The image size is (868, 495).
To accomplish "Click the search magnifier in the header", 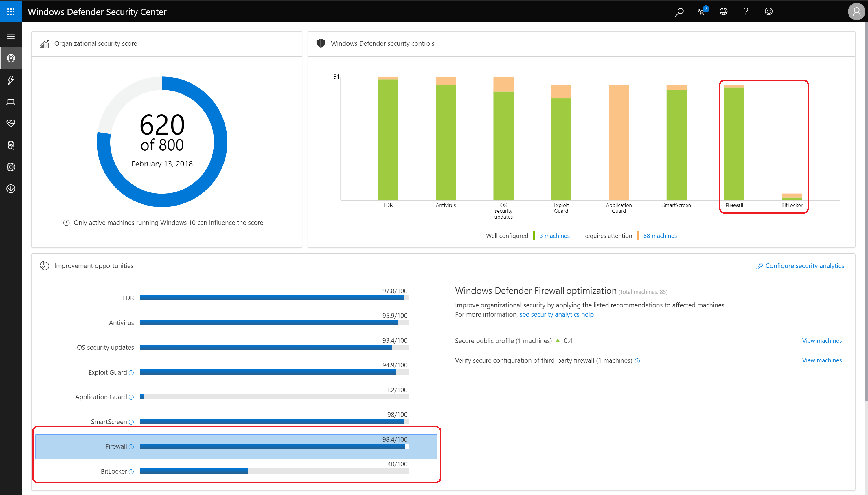I will point(679,12).
